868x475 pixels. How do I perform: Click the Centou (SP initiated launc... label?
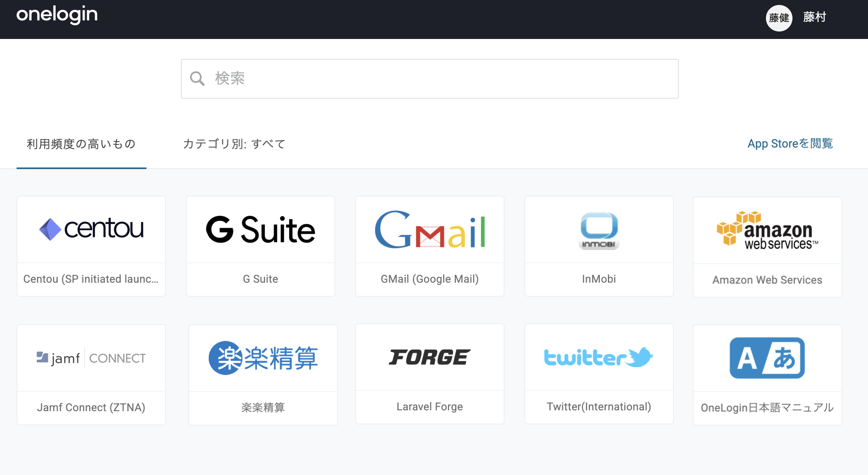[91, 279]
